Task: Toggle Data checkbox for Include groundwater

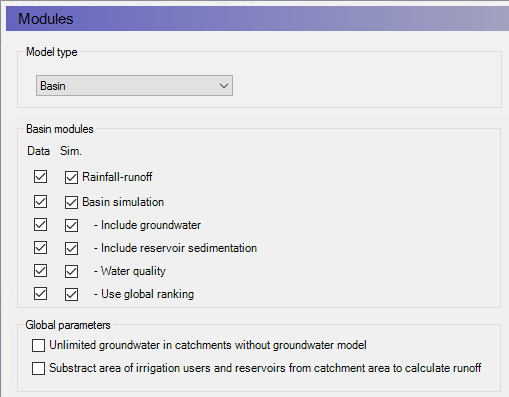Action: click(x=40, y=224)
